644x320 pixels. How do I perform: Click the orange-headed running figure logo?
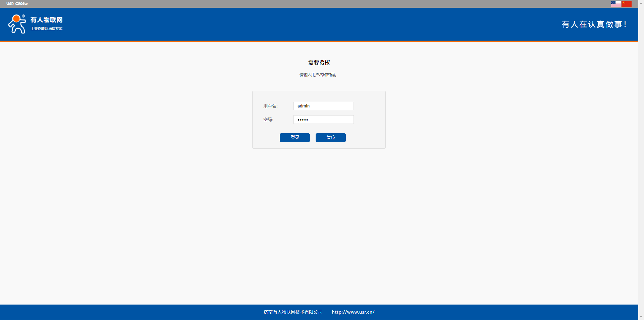(17, 24)
